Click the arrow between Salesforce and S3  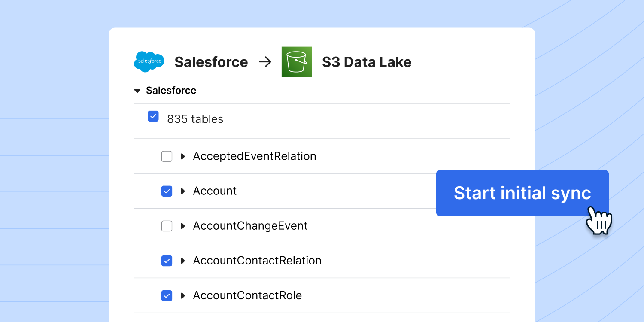click(265, 62)
